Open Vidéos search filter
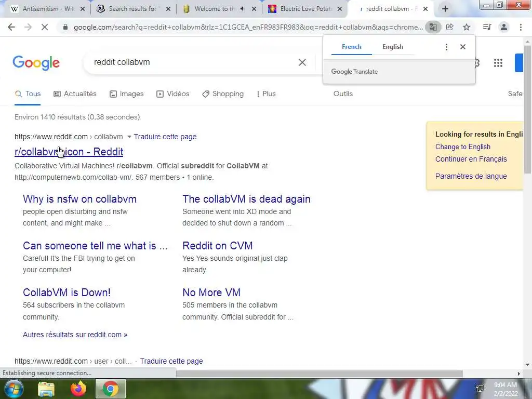Viewport: 532px width, 399px height. [x=172, y=94]
